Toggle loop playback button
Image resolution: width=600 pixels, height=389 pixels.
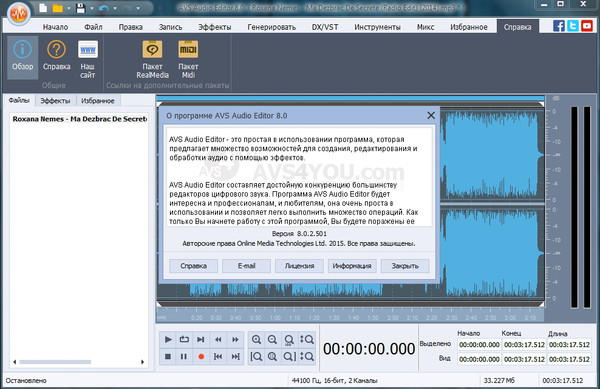click(184, 339)
